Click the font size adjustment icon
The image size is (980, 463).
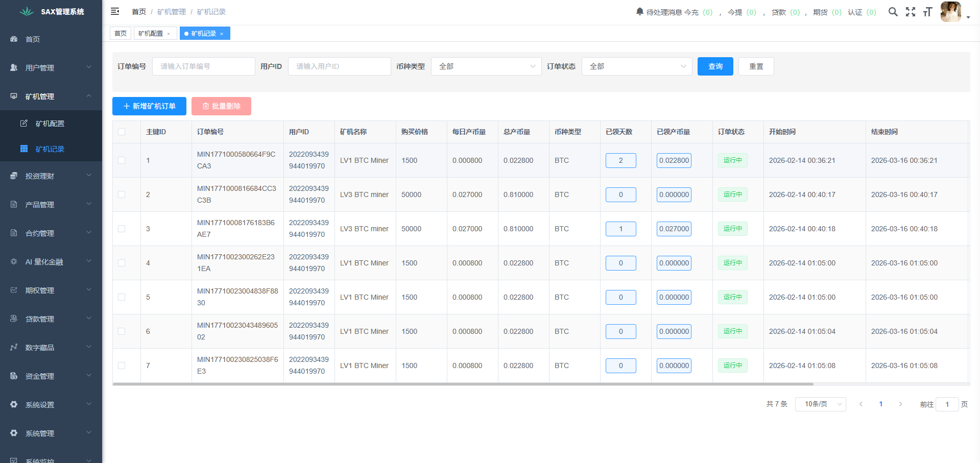(927, 12)
